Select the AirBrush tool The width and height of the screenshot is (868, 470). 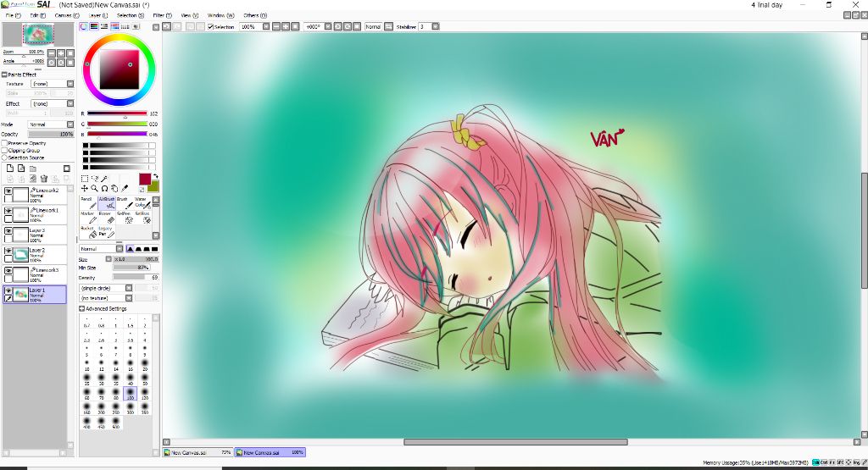(x=106, y=203)
